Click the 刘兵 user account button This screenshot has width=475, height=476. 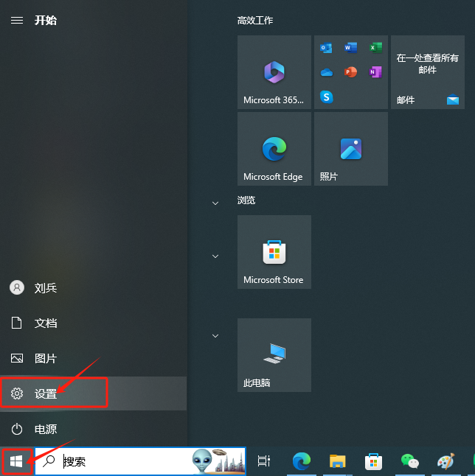pyautogui.click(x=46, y=287)
